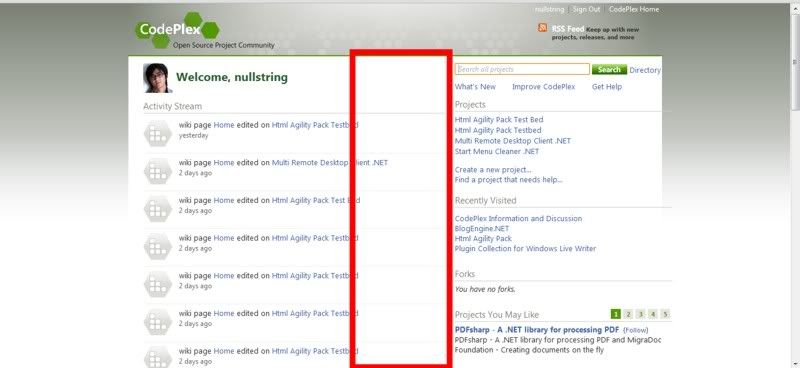Sign Out of CodePlex
800x368 pixels.
tap(586, 9)
